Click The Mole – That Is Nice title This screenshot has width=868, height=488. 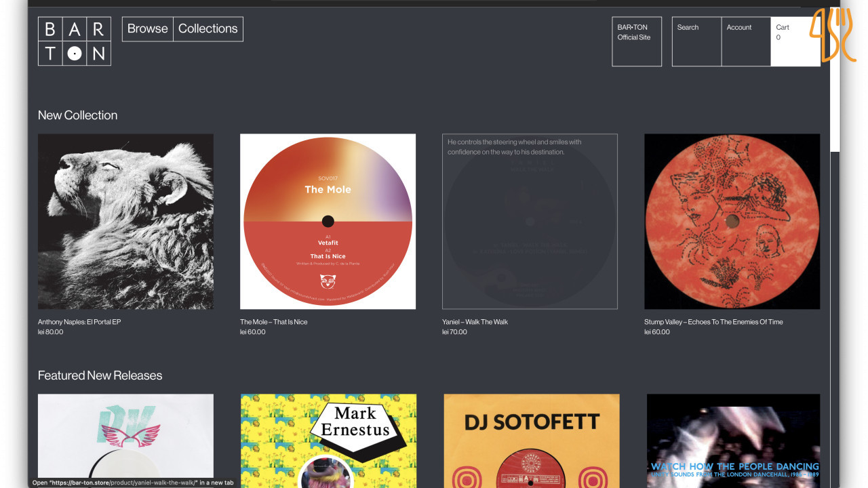274,322
